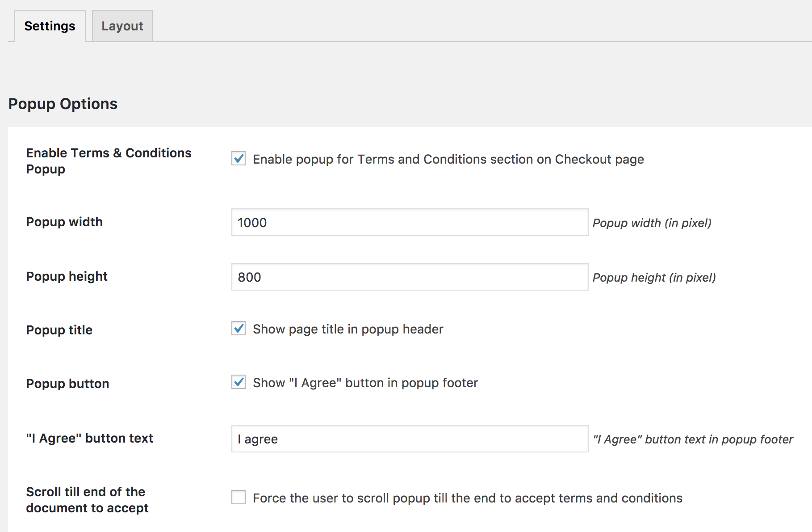Image resolution: width=812 pixels, height=532 pixels.
Task: Click the 'Popup width (in pixel)' hint
Action: click(652, 223)
